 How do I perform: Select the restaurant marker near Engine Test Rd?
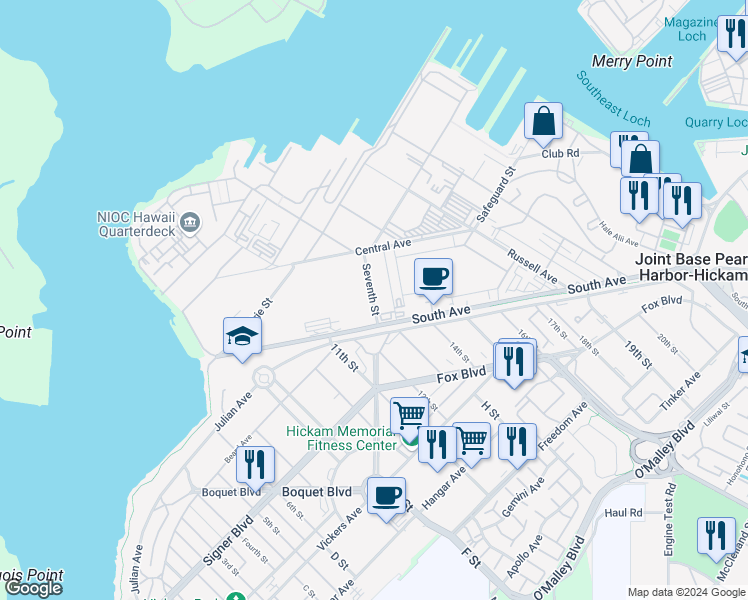click(716, 538)
